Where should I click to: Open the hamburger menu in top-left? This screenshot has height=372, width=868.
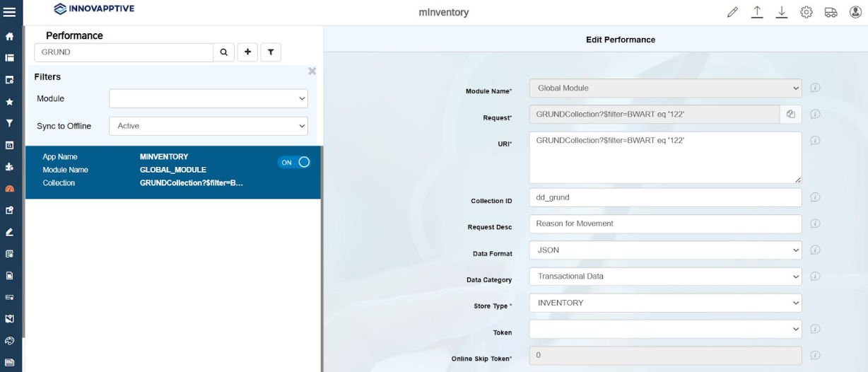[x=10, y=12]
